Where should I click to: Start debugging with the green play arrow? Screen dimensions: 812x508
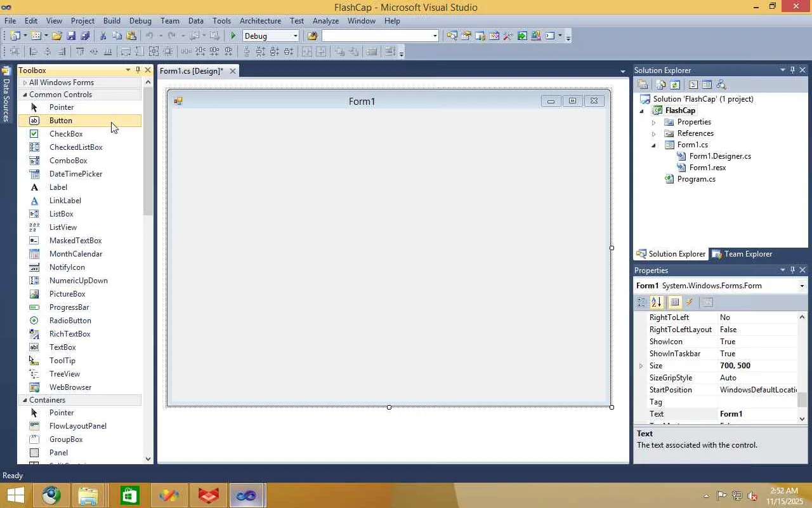tap(233, 36)
